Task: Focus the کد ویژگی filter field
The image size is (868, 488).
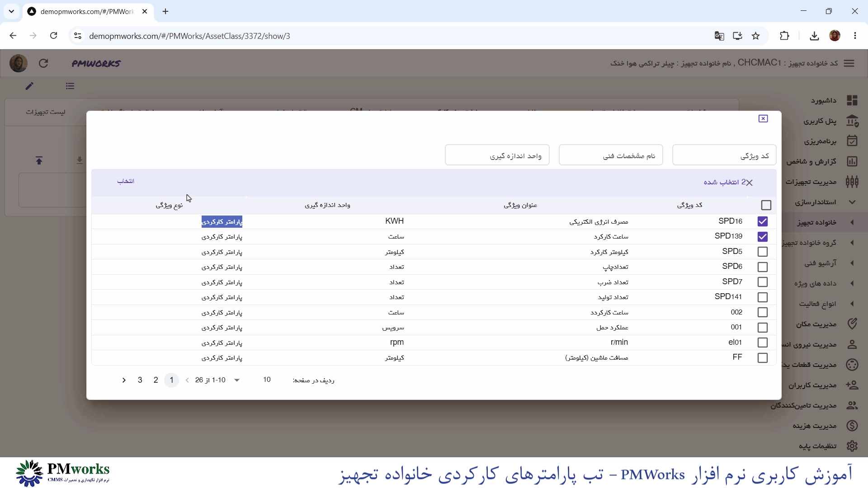Action: [724, 155]
